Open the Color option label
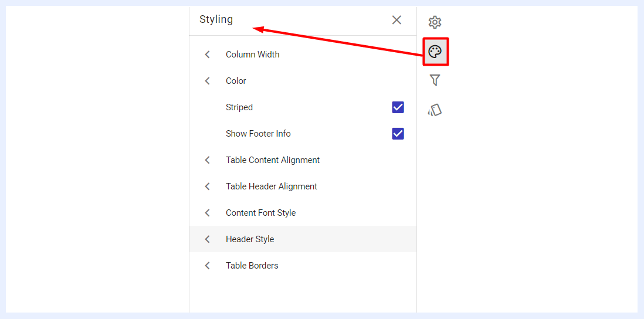 pos(236,81)
